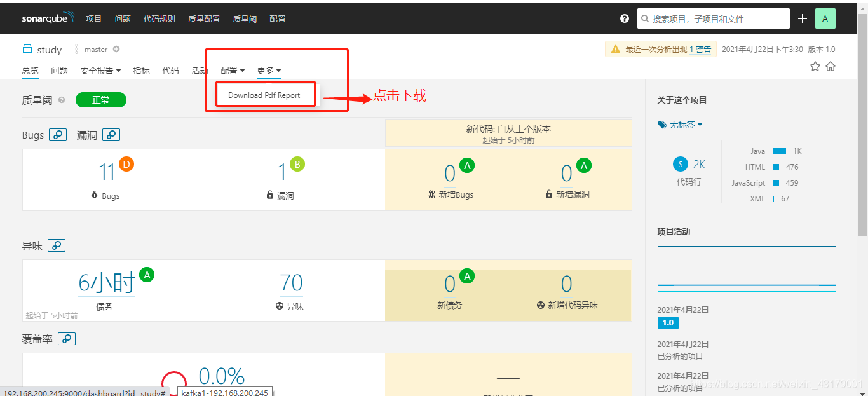The height and width of the screenshot is (396, 868).
Task: Click the HTML language bar
Action: click(x=776, y=167)
